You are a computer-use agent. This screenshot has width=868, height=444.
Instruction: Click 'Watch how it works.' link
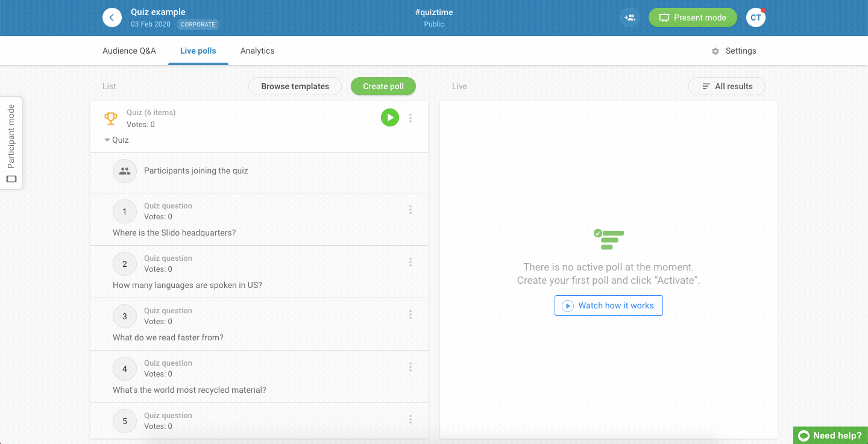click(x=609, y=305)
